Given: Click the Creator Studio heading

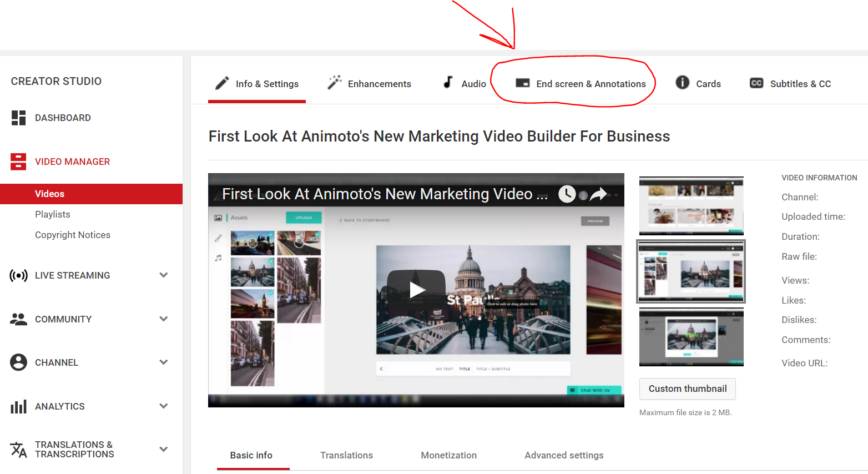Looking at the screenshot, I should pyautogui.click(x=56, y=81).
